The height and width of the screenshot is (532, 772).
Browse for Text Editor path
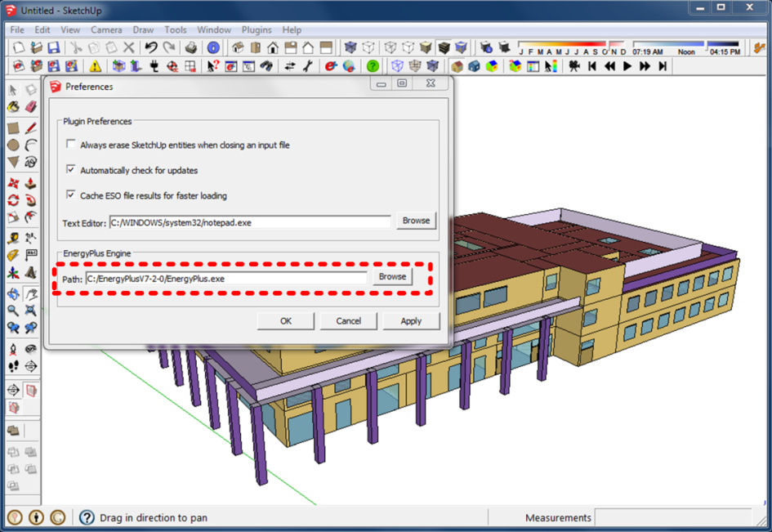(416, 221)
